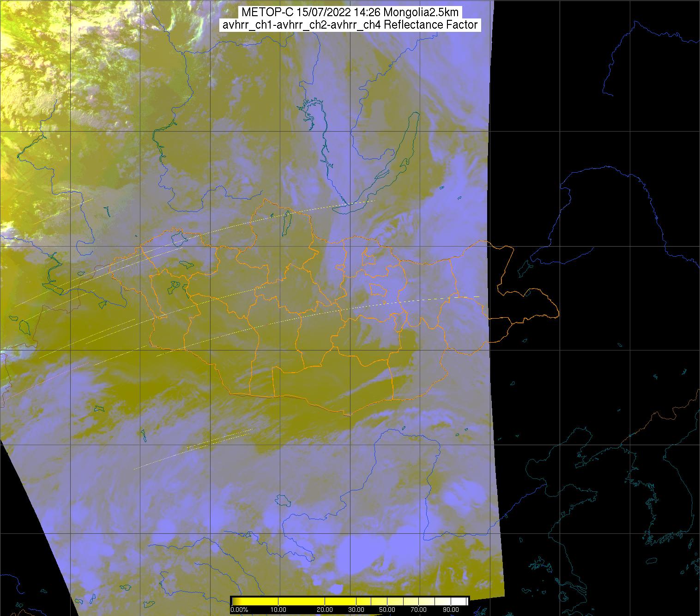Screen dimensions: 700x616
Task: Click the '20.00' colorbar label
Action: (325, 610)
